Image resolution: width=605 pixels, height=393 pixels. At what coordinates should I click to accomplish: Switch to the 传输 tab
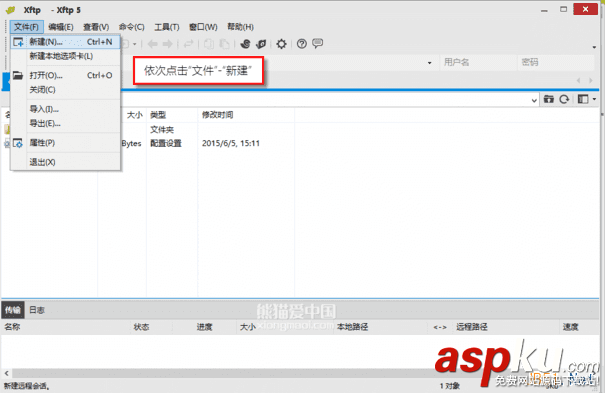tap(13, 310)
